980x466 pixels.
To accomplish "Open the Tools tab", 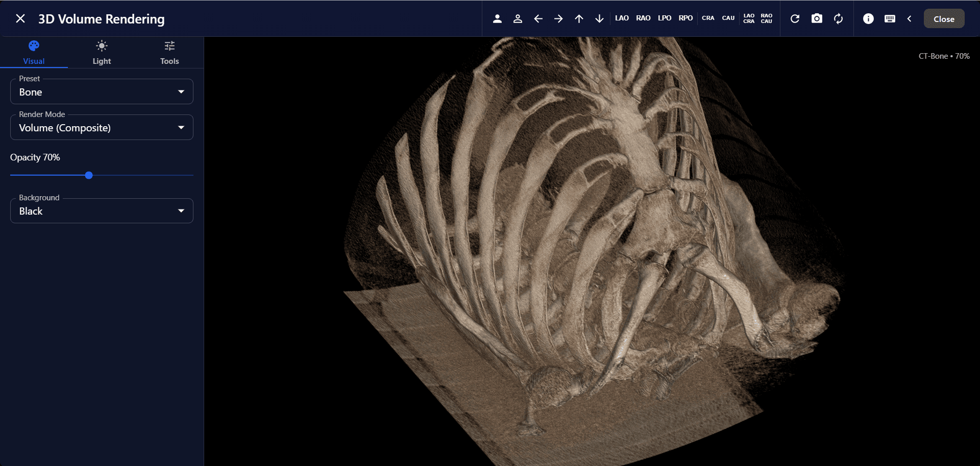I will 169,52.
